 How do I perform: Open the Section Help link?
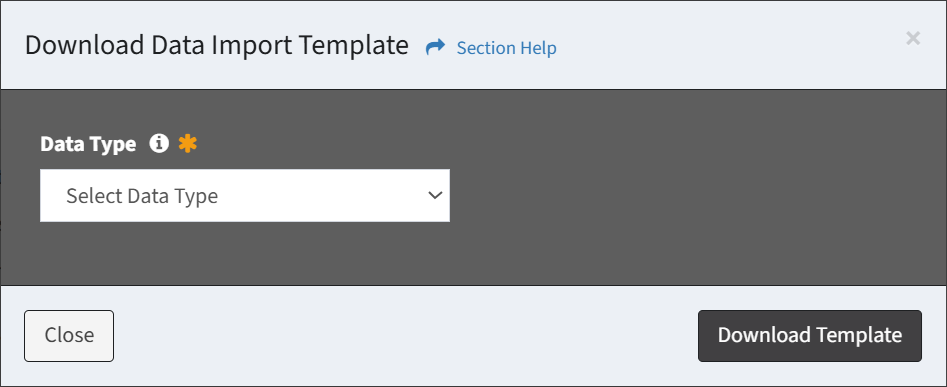click(506, 48)
